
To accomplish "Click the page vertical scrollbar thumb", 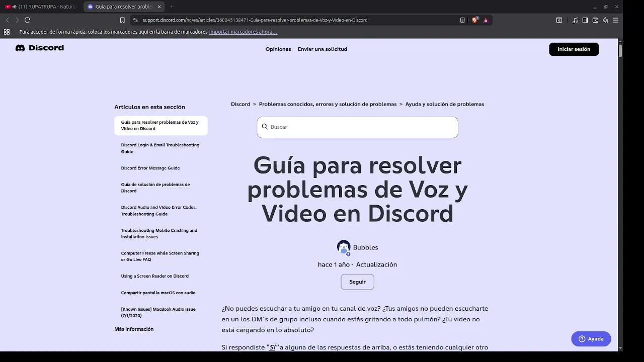I will (620, 50).
